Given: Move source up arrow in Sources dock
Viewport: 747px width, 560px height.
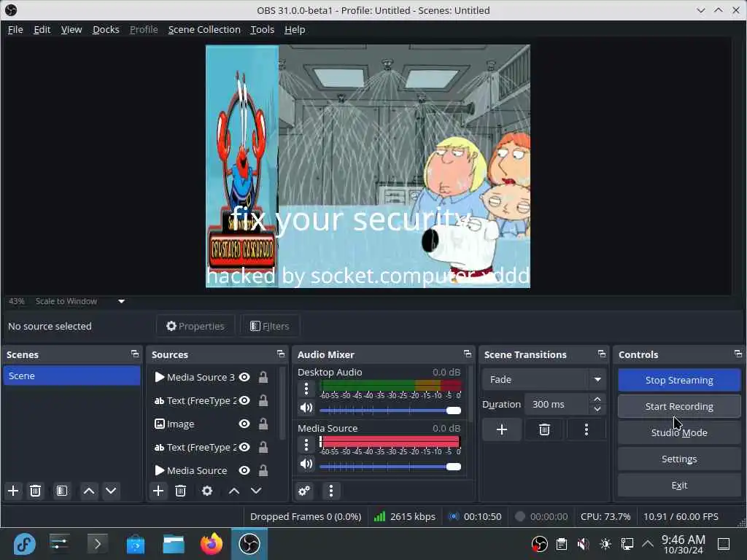Looking at the screenshot, I should tap(234, 491).
